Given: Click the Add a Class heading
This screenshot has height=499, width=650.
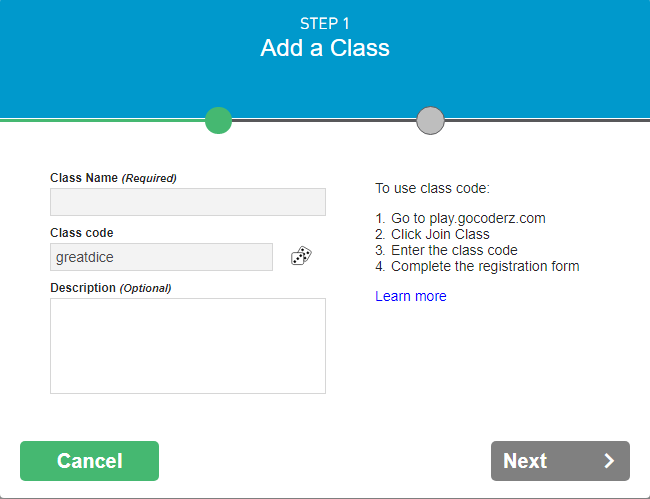Looking at the screenshot, I should [x=325, y=48].
